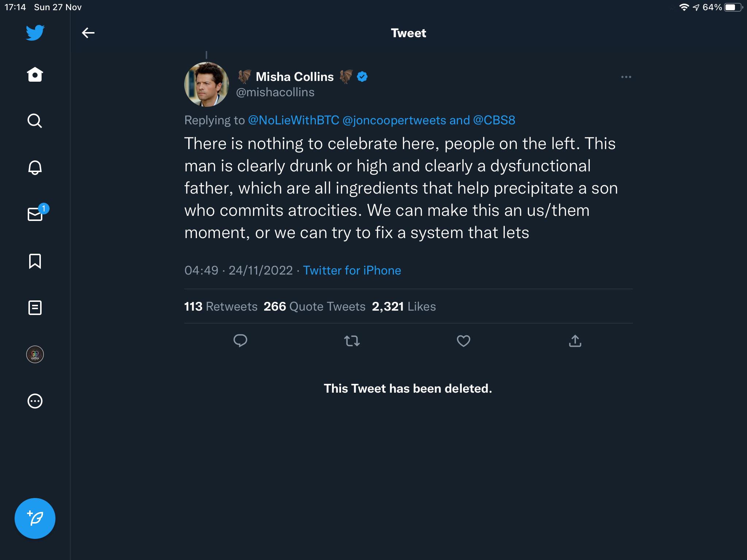
Task: Retweet using the arrows icon
Action: point(352,341)
